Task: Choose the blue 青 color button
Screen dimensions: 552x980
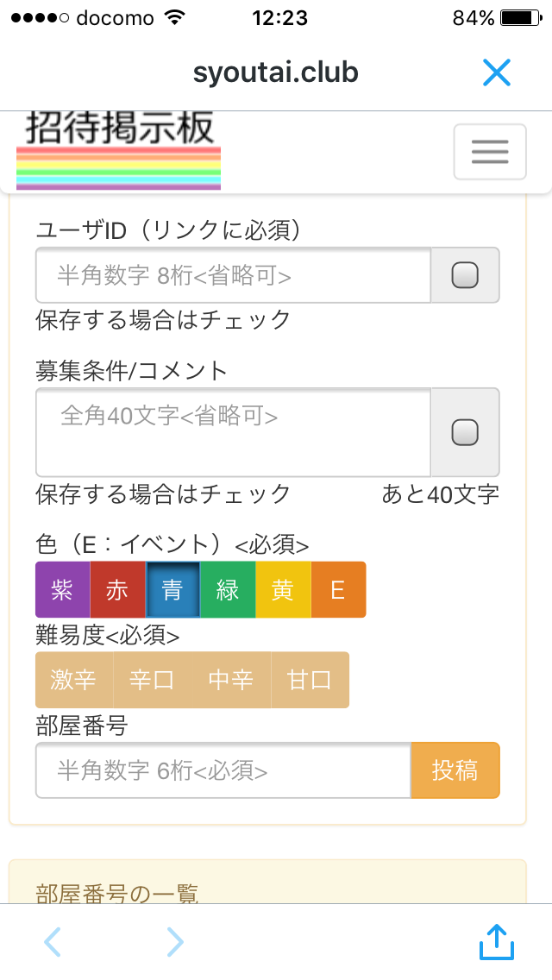Action: [x=172, y=590]
